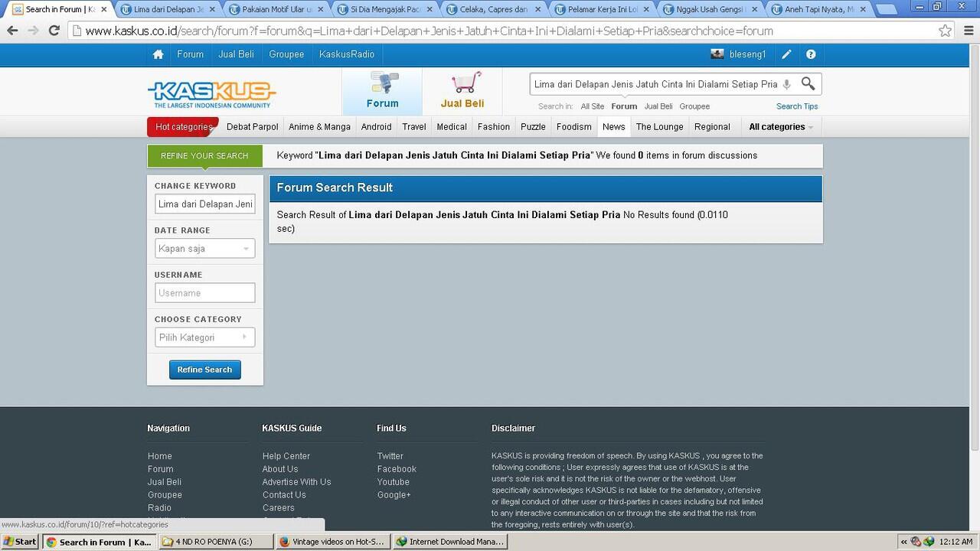
Task: Open the help question mark icon
Action: [x=811, y=54]
